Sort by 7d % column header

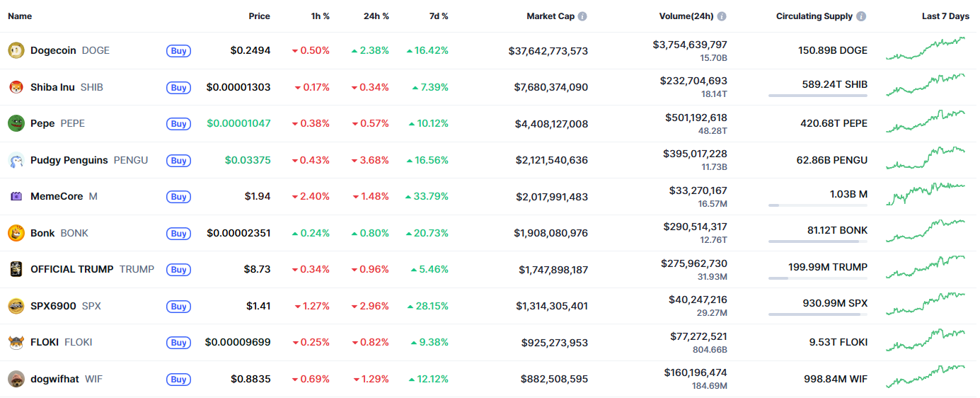[x=438, y=16]
